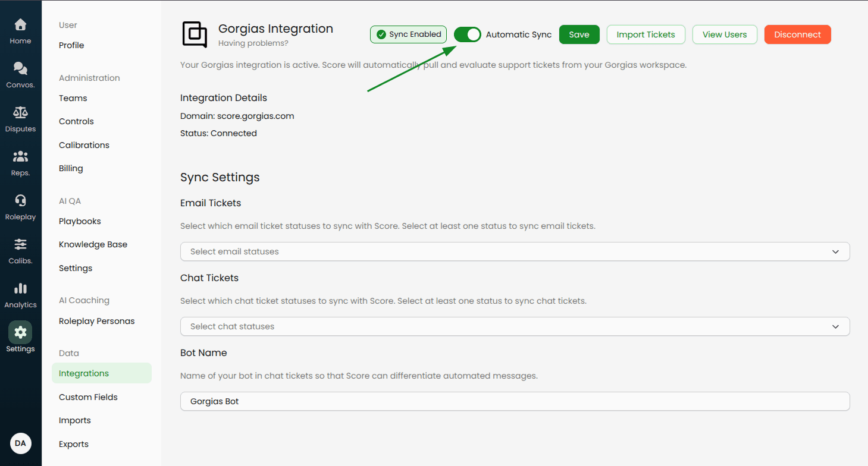Open Controls under Administration

(x=76, y=121)
